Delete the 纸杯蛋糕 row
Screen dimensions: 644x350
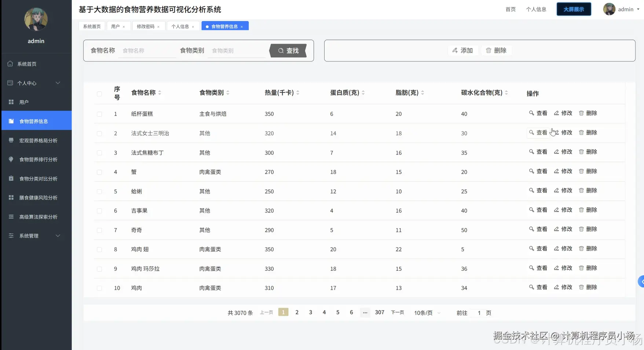click(588, 113)
